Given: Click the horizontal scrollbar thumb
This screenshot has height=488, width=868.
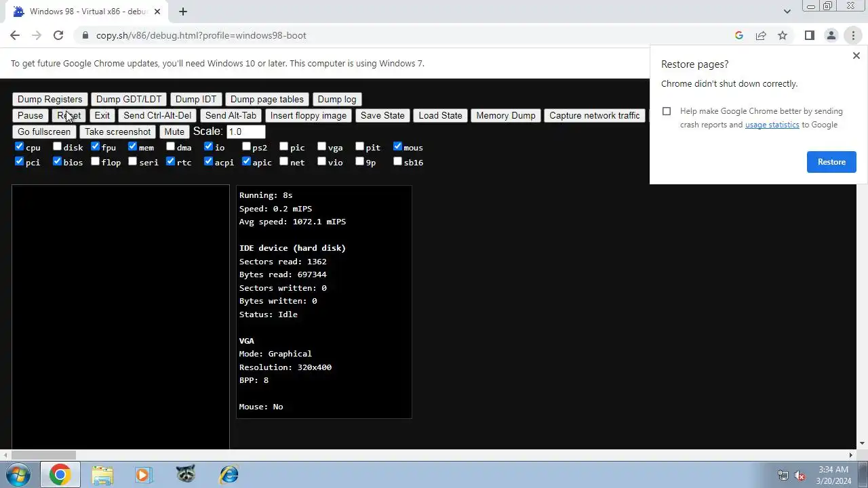Looking at the screenshot, I should click(43, 455).
